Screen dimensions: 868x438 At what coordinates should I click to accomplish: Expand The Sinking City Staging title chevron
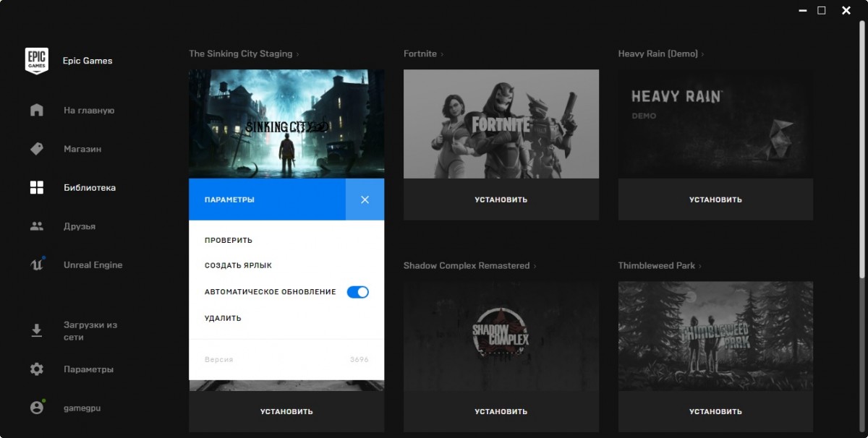[297, 54]
